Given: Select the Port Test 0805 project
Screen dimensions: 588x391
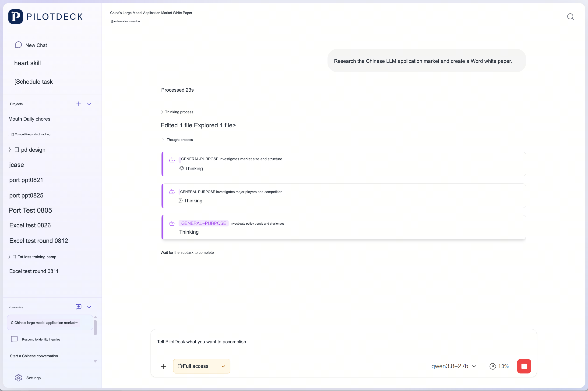Looking at the screenshot, I should [30, 210].
